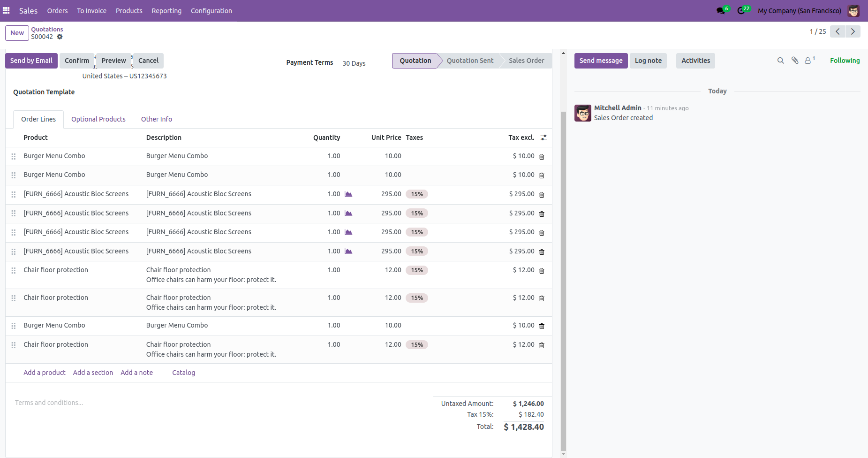This screenshot has height=458, width=868.
Task: Open company switcher My Company (San Francisco)
Action: click(799, 11)
